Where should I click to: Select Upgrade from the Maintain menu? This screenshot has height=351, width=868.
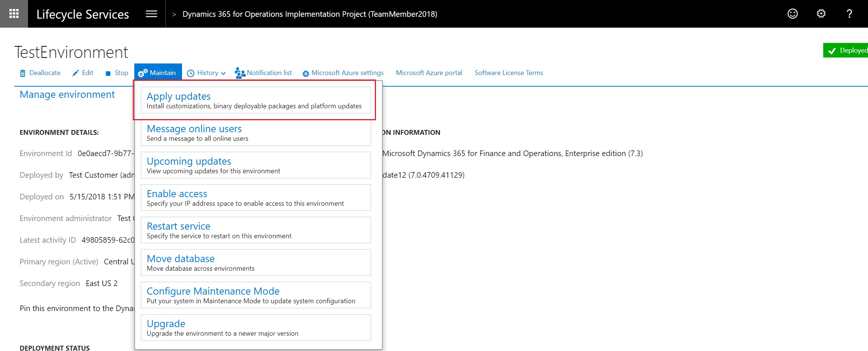tap(166, 323)
